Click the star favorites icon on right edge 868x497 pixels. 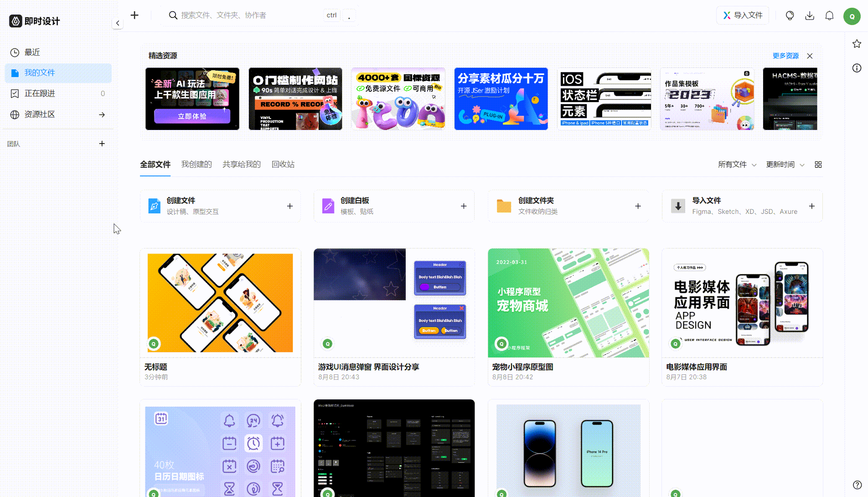pos(857,44)
